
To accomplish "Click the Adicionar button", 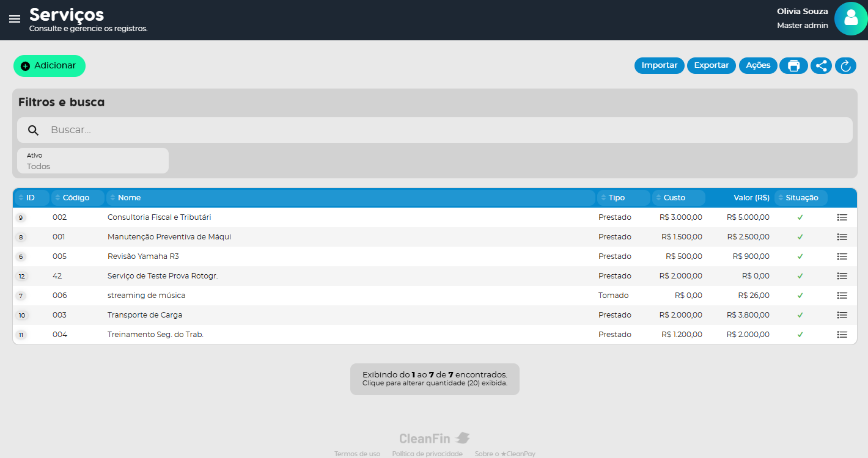I will click(x=50, y=66).
